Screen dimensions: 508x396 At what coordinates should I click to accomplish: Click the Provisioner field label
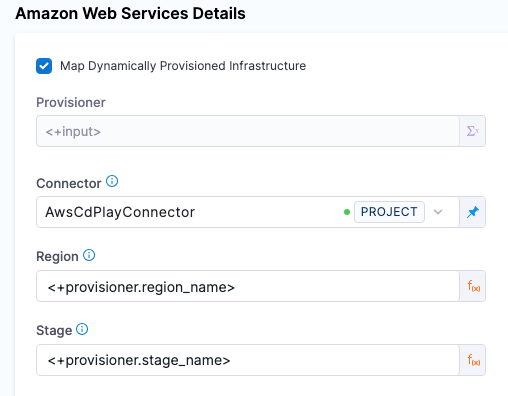coord(71,103)
